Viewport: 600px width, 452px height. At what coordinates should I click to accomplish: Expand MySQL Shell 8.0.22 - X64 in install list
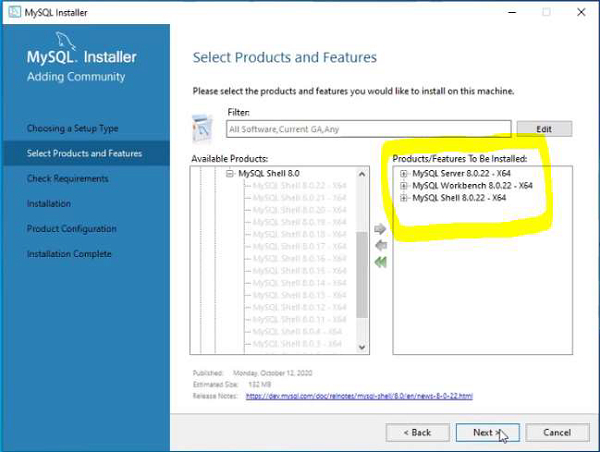403,198
